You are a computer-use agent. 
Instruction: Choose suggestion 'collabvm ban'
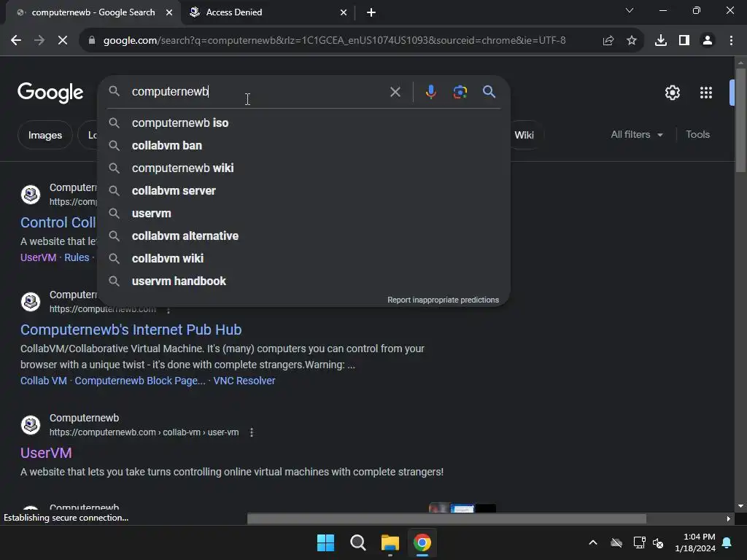[303, 146]
